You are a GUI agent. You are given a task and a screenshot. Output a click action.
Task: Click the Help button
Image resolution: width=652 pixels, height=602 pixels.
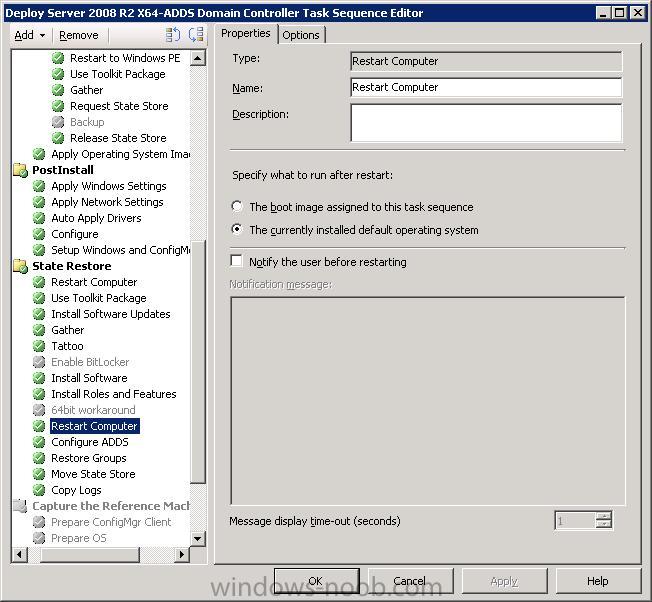(598, 581)
